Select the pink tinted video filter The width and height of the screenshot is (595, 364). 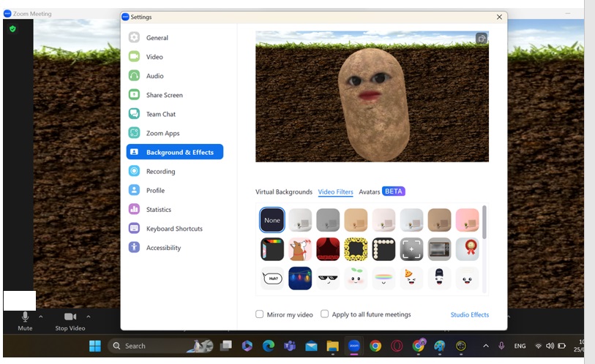pos(467,220)
